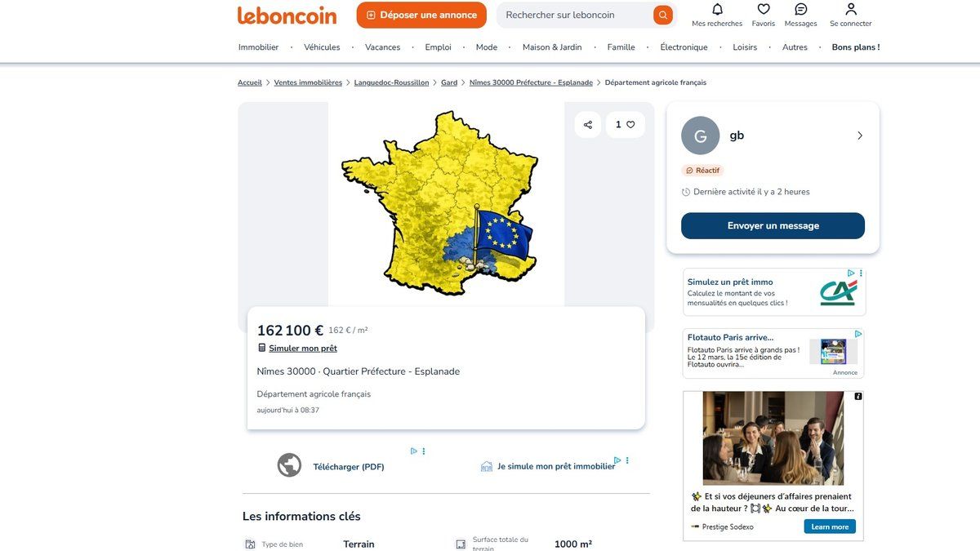This screenshot has width=980, height=551.
Task: Click the calculator icon beside Simuler mon prêt
Action: pos(261,346)
